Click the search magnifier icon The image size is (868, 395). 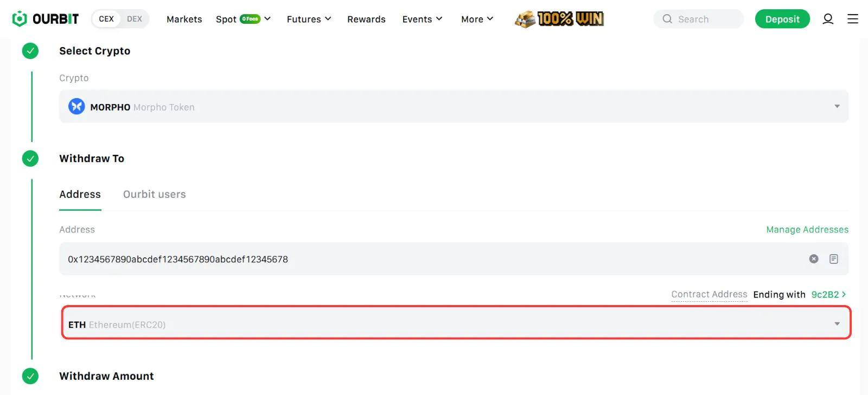click(x=667, y=19)
